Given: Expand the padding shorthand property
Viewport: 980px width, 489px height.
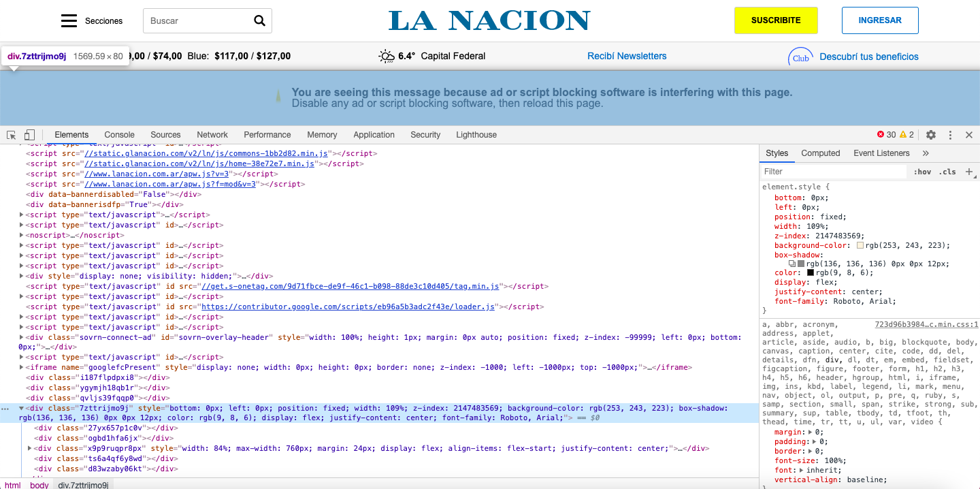Looking at the screenshot, I should coord(815,441).
